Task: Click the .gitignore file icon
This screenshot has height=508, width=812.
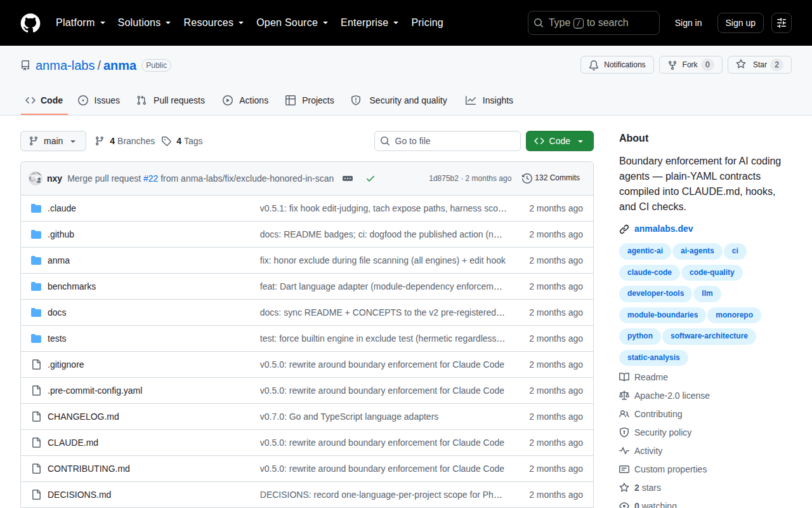Action: (36, 364)
